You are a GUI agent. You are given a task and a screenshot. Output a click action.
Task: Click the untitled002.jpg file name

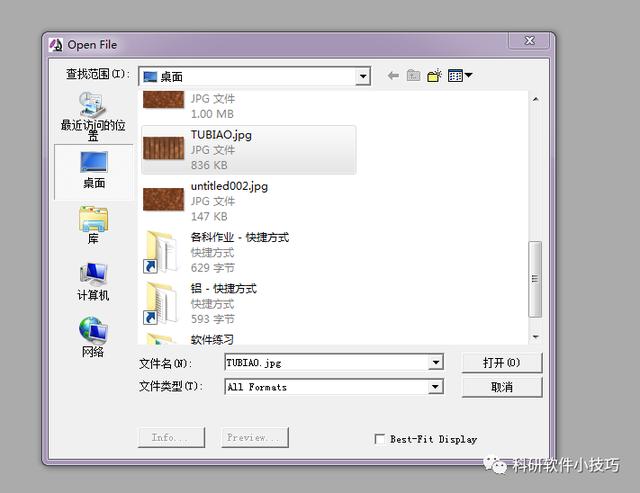229,187
